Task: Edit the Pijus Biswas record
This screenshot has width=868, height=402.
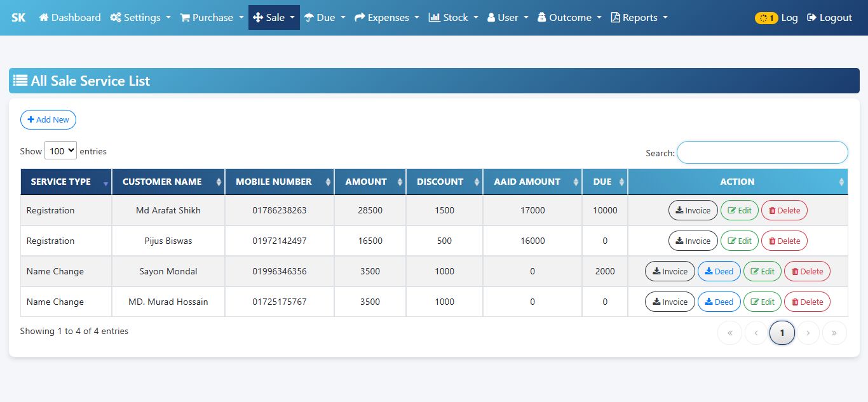Action: [740, 241]
